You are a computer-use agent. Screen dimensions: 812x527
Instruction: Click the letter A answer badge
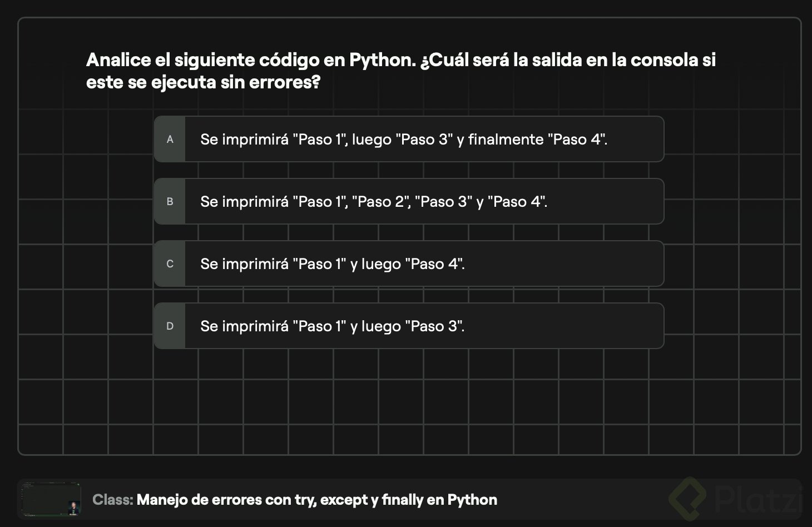tap(170, 140)
